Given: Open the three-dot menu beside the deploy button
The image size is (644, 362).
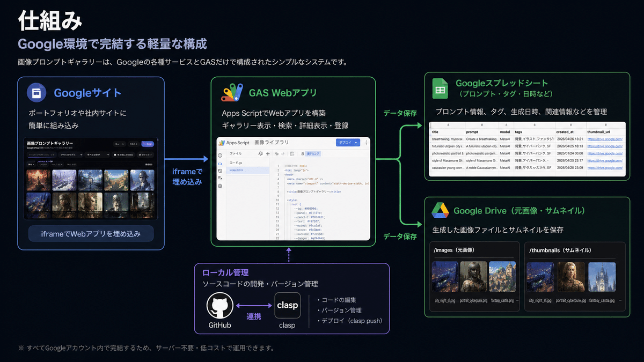Looking at the screenshot, I should tap(366, 143).
